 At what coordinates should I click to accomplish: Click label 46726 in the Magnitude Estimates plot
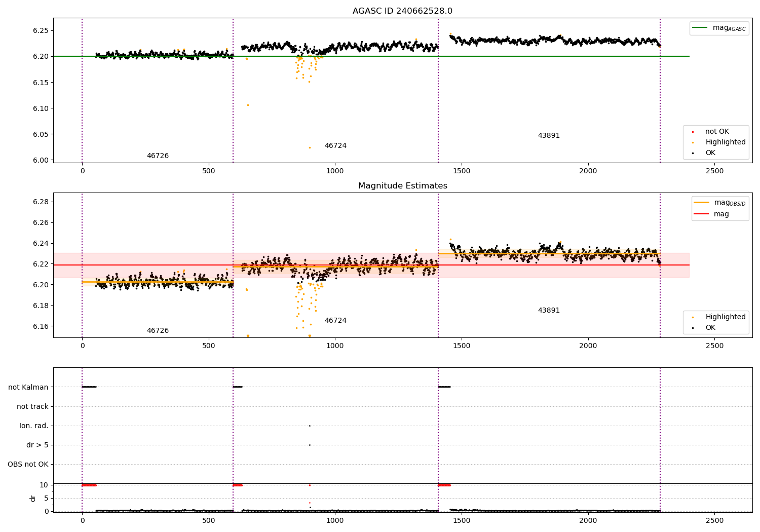point(158,331)
